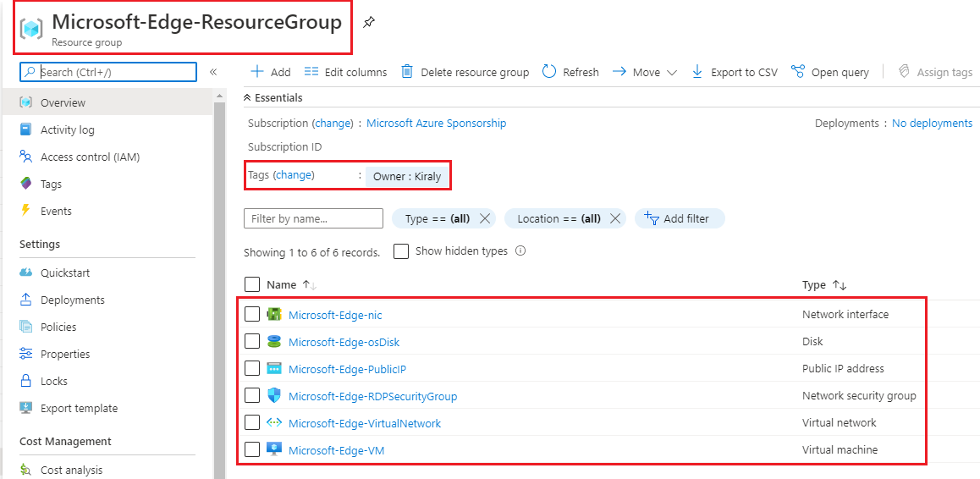Open the Microsoft-Edge-VirtualNetwork resource link

tap(364, 423)
